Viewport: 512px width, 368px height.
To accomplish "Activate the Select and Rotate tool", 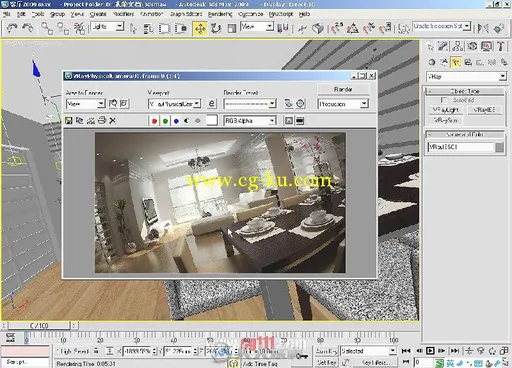I will click(x=216, y=29).
